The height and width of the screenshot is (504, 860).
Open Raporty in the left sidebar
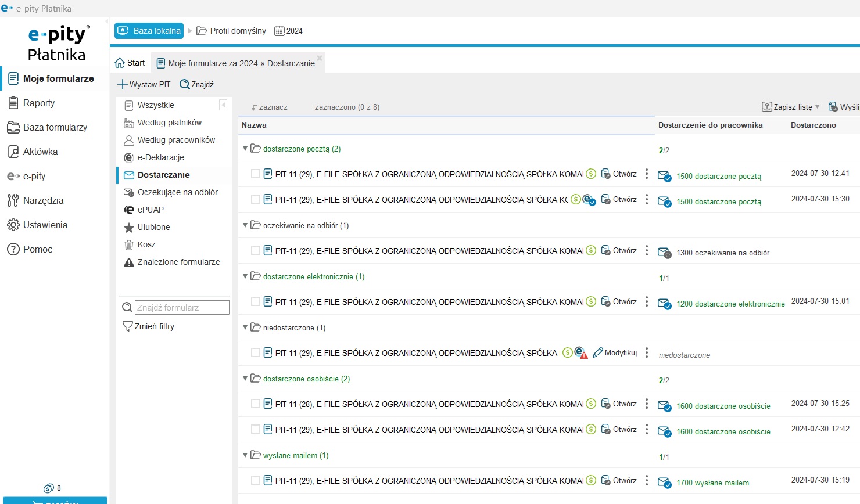tap(39, 103)
